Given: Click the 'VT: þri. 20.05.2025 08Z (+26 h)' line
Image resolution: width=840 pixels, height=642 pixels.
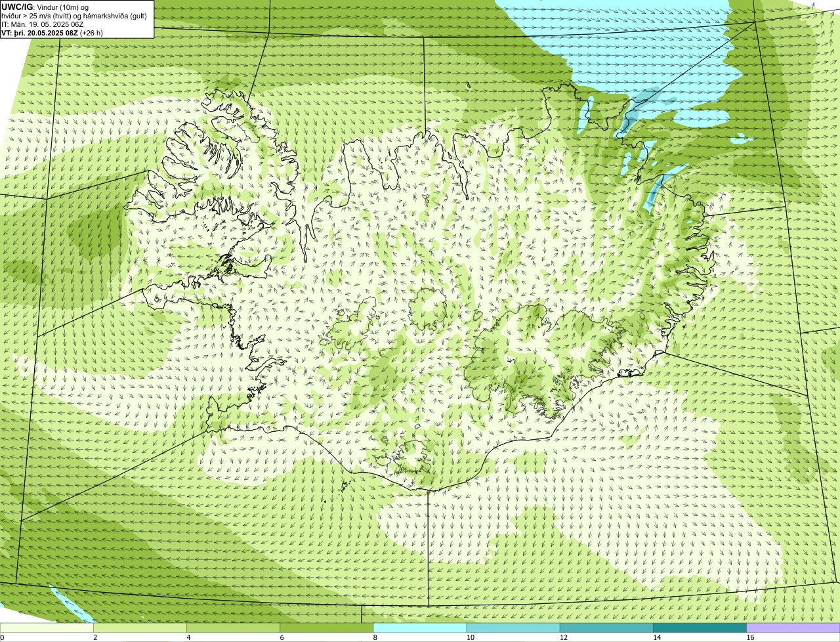Looking at the screenshot, I should [52, 32].
